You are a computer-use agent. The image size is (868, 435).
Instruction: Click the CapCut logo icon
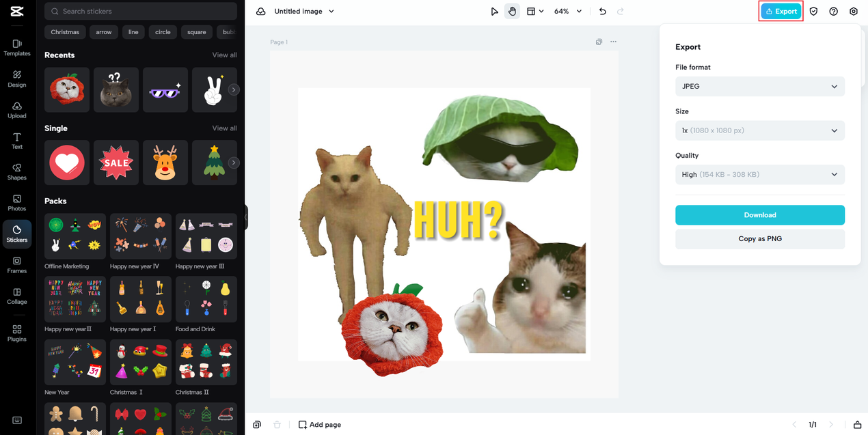pyautogui.click(x=17, y=11)
